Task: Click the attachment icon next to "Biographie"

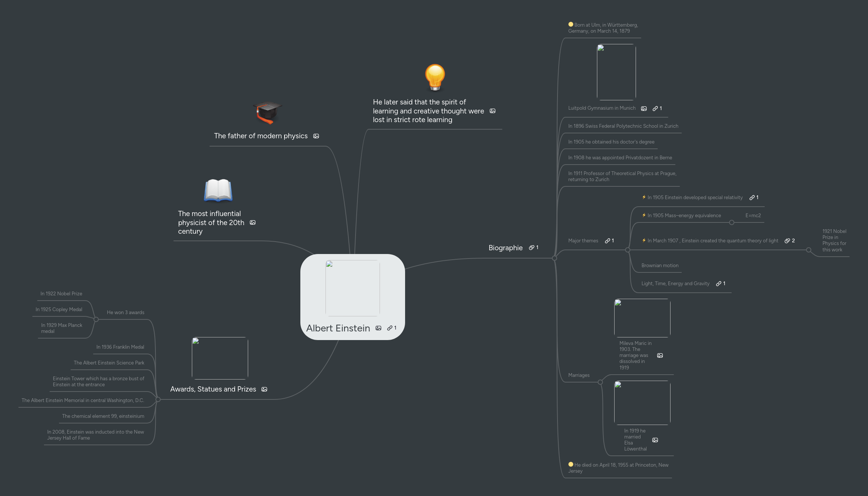Action: tap(532, 248)
